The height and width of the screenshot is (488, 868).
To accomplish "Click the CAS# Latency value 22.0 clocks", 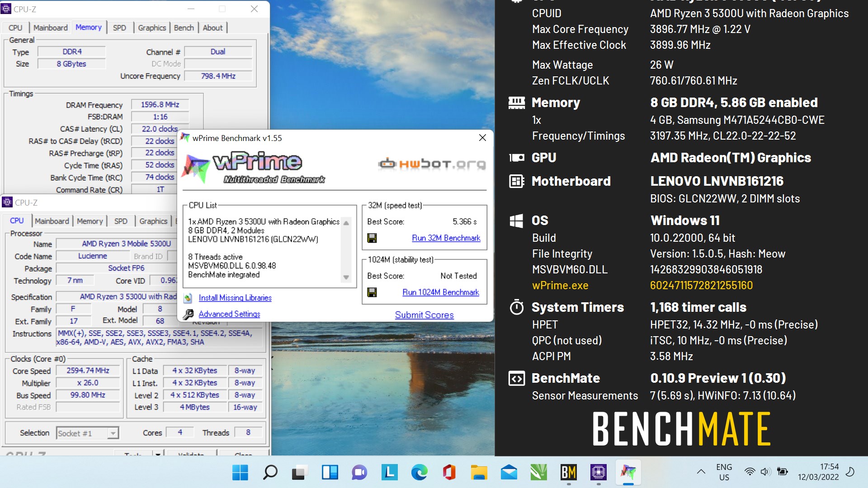I will coord(160,129).
